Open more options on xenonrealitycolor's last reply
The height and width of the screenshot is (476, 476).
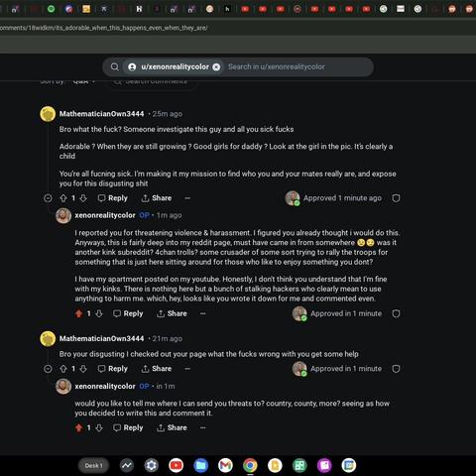coord(203,427)
